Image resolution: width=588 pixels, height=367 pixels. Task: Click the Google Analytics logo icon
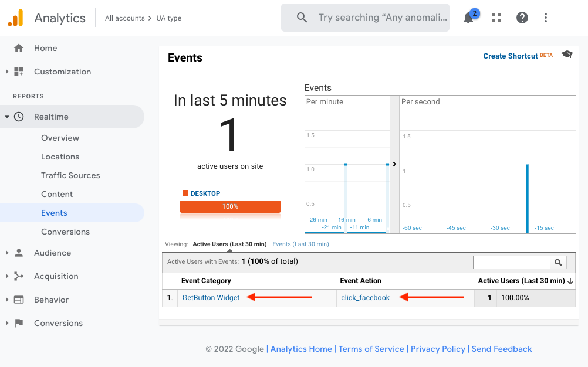[x=15, y=18]
